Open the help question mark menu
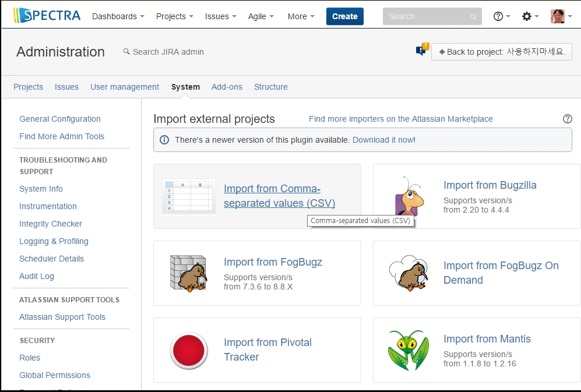This screenshot has width=581, height=392. click(x=501, y=16)
